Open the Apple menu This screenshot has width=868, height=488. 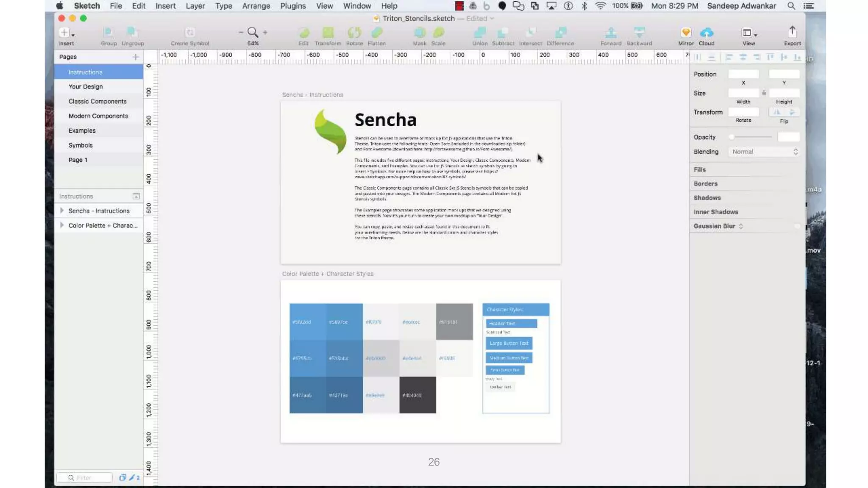pyautogui.click(x=60, y=6)
